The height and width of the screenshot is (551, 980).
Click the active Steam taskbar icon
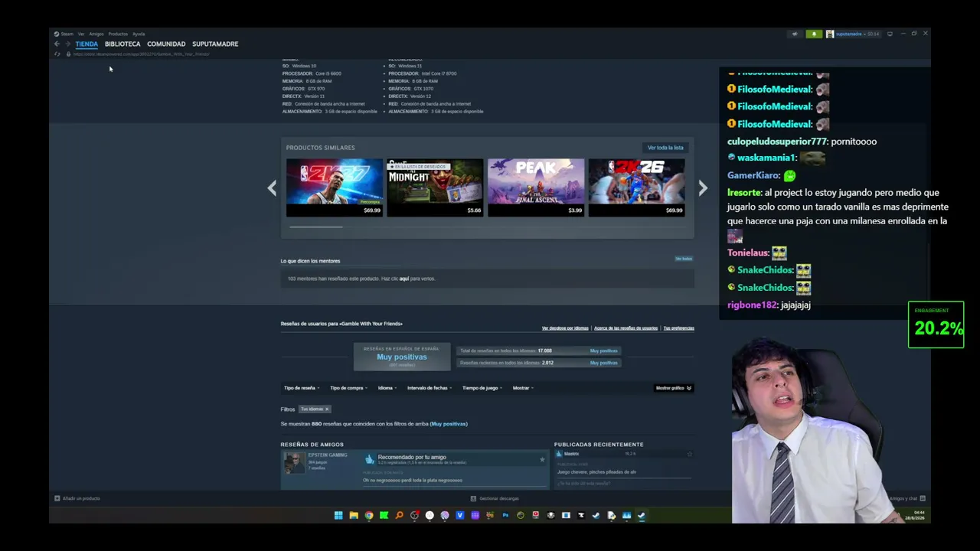[642, 516]
